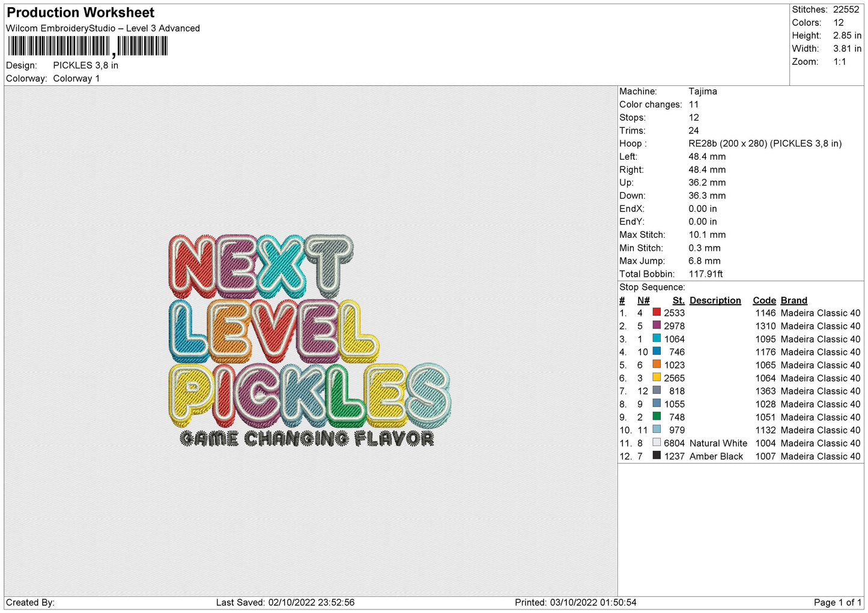The width and height of the screenshot is (868, 613).
Task: Click the Up value 36.2 mm
Action: click(707, 183)
